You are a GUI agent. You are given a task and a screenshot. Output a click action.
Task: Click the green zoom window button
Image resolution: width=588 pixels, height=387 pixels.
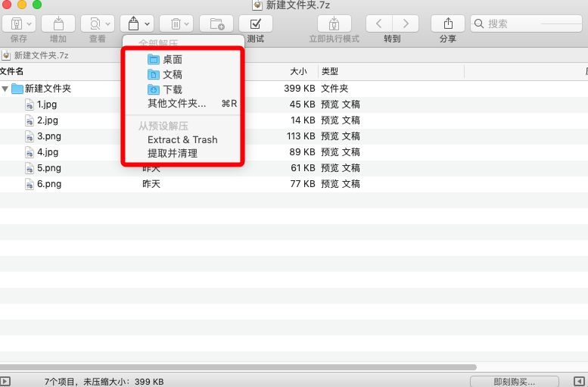pos(37,5)
